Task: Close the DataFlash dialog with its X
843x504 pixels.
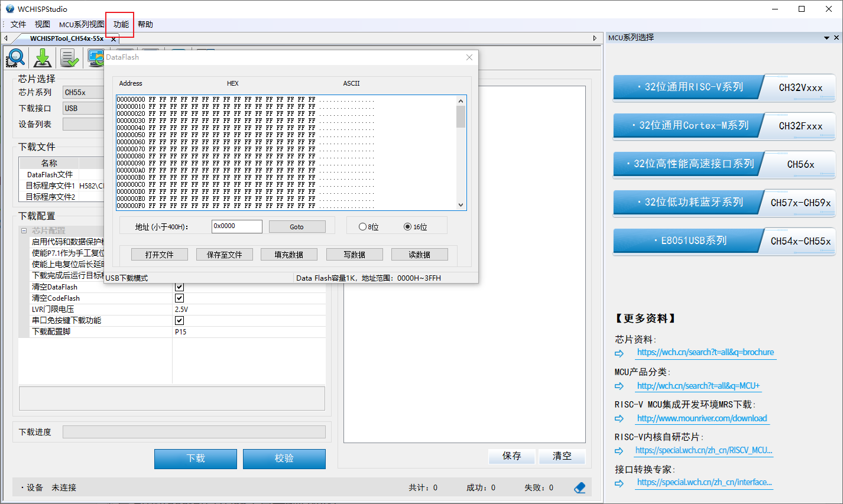Action: (x=469, y=57)
